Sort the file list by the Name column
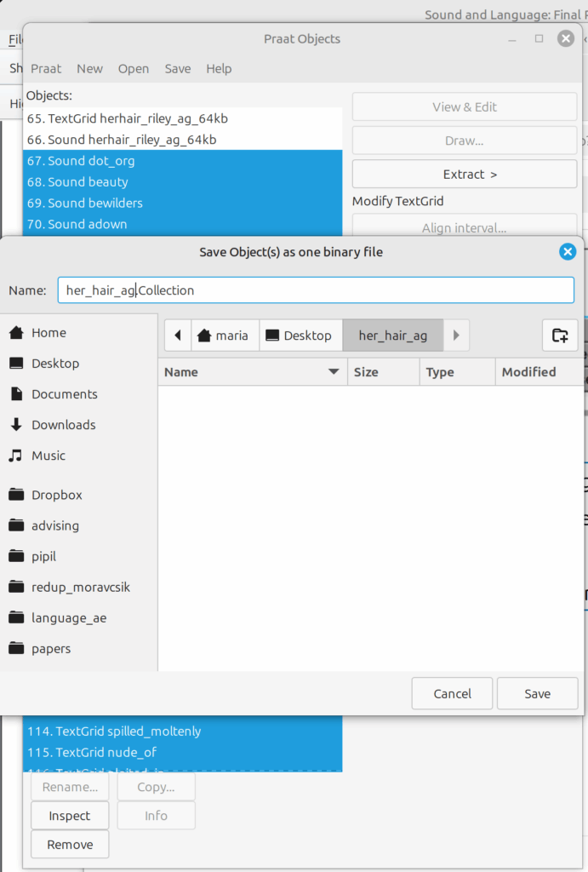This screenshot has width=588, height=872. 252,372
